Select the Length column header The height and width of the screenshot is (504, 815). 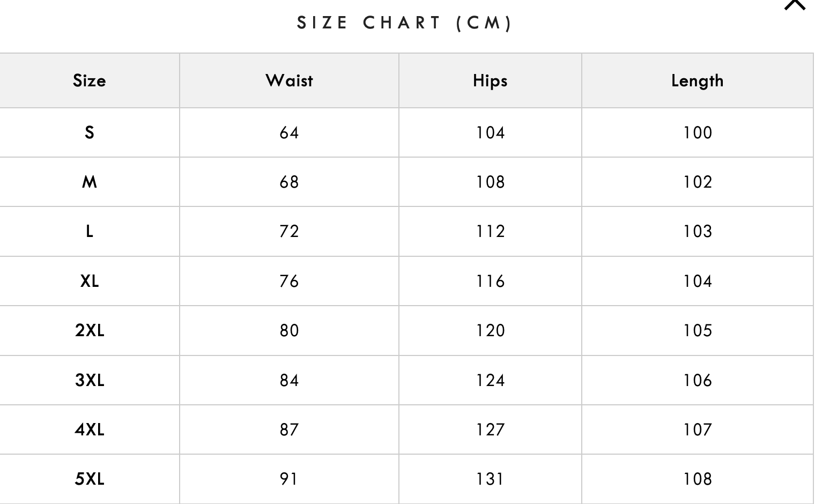point(697,81)
